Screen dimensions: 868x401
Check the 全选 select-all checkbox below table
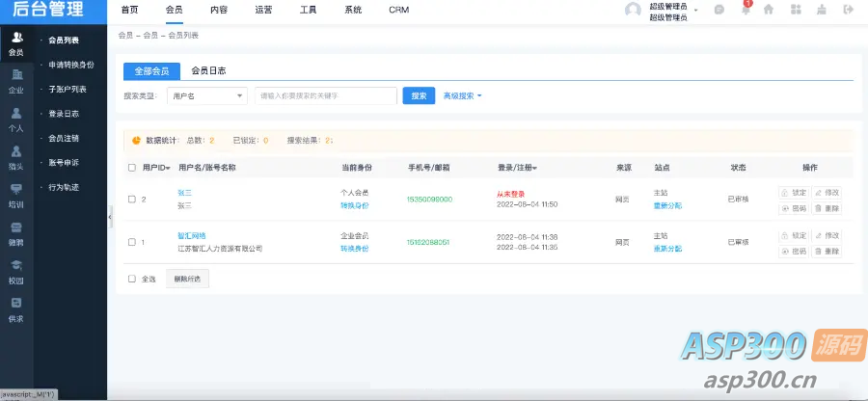coord(132,279)
